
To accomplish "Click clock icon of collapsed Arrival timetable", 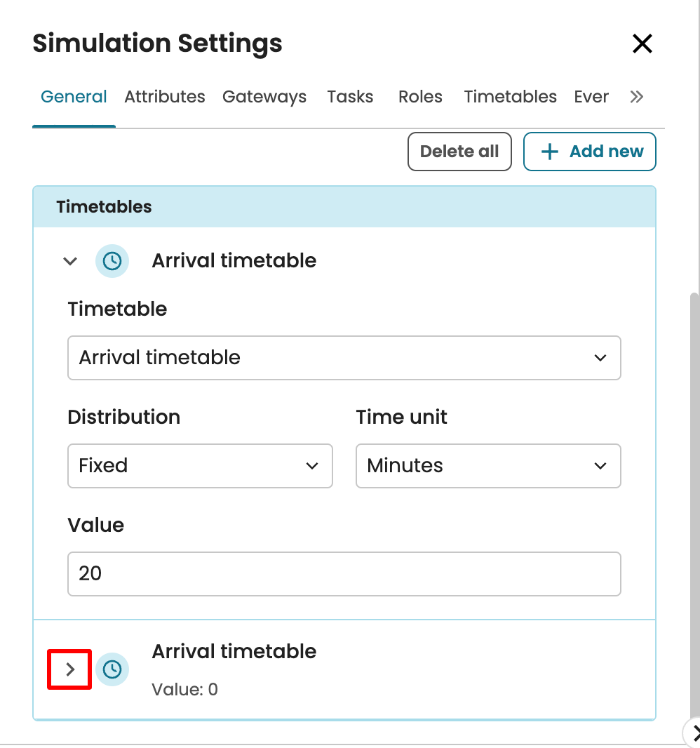I will coord(112,669).
